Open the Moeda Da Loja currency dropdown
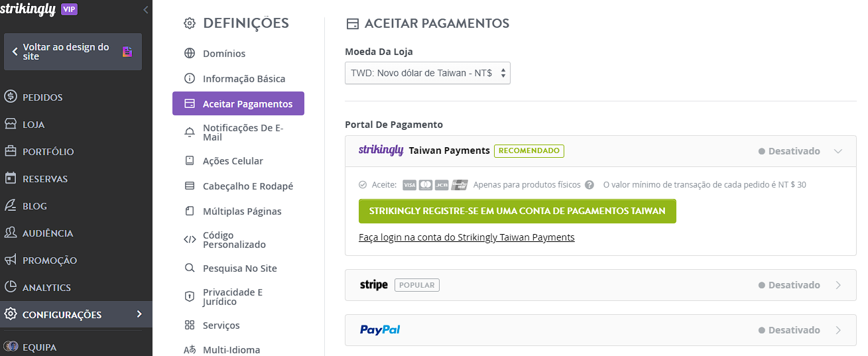 click(x=428, y=74)
